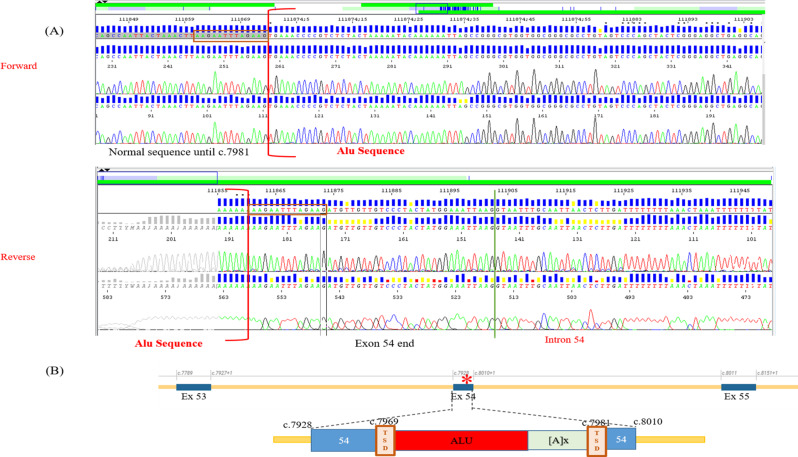Image resolution: width=798 pixels, height=457 pixels.
Task: Click the left TSD box near c.7969
Action: pos(385,440)
